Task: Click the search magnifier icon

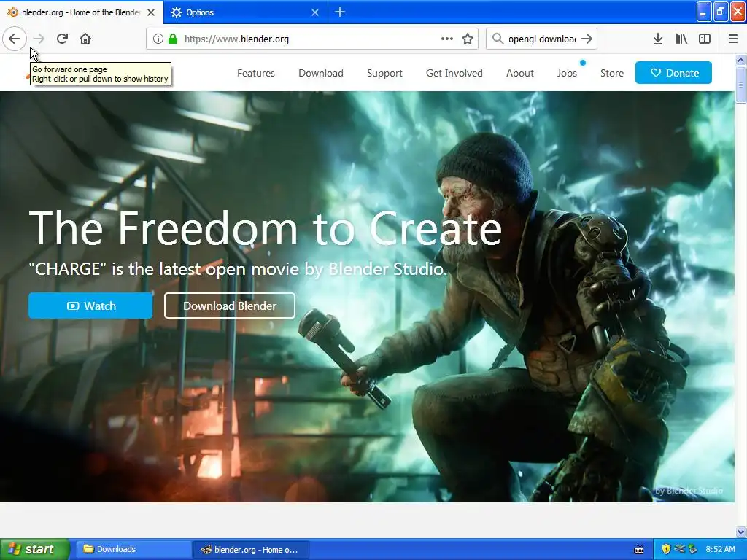Action: pos(498,39)
